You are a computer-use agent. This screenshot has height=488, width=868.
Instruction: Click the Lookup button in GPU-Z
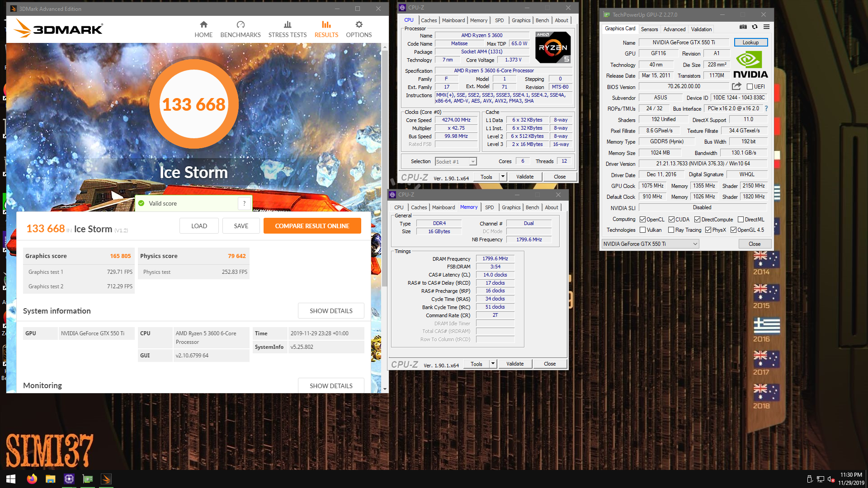750,42
